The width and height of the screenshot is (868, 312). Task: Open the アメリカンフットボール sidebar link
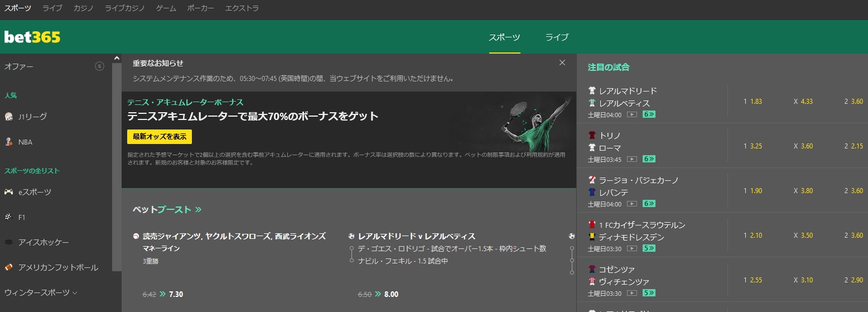point(58,267)
